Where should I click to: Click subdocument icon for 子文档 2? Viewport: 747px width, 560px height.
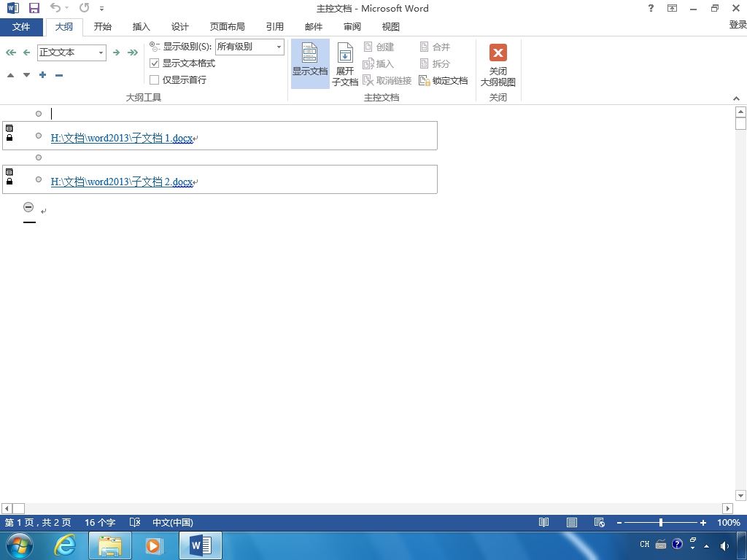click(9, 172)
